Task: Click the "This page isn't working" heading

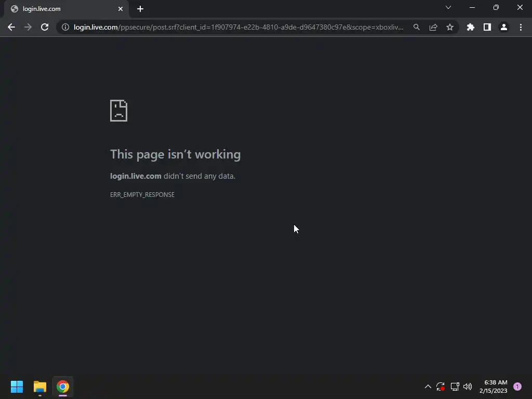Action: pos(176,154)
